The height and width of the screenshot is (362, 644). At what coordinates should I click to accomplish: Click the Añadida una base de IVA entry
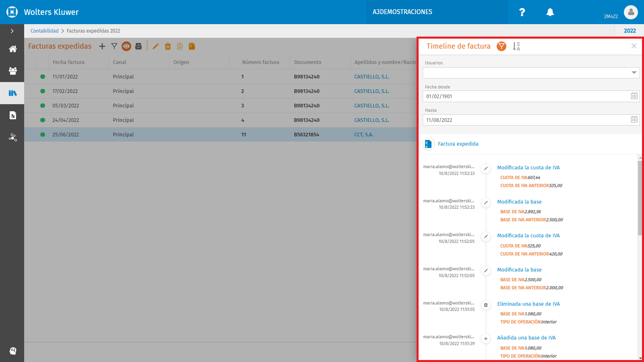526,338
